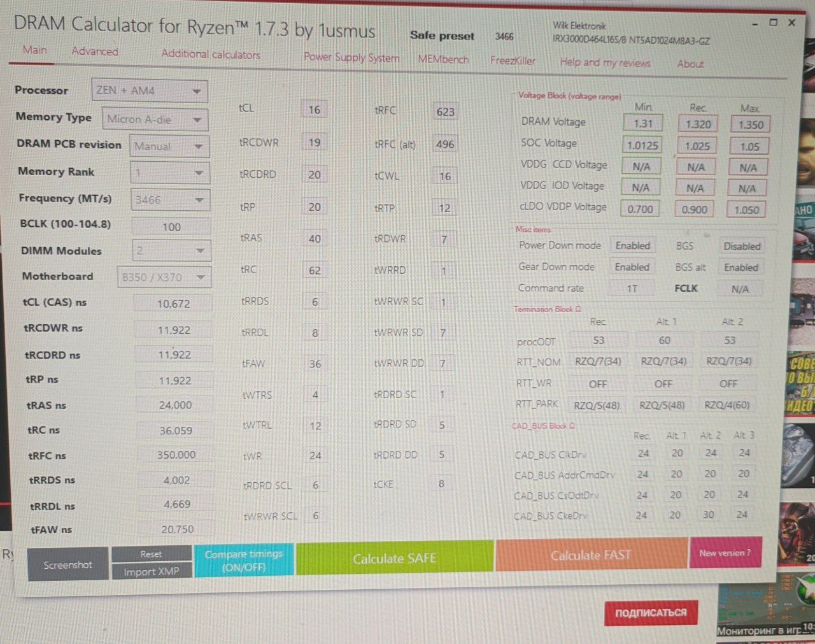Open the Main tab
The height and width of the screenshot is (644, 815).
(x=35, y=50)
